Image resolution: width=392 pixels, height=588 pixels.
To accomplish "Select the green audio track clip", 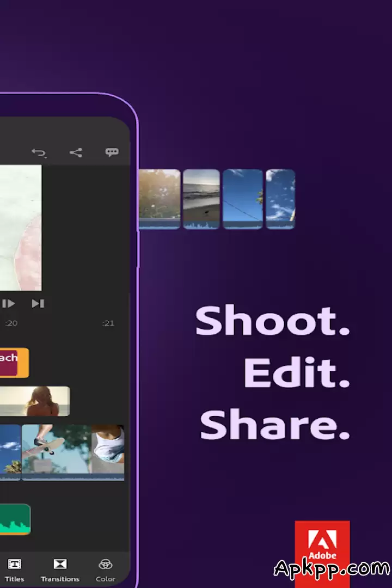I will click(x=15, y=519).
